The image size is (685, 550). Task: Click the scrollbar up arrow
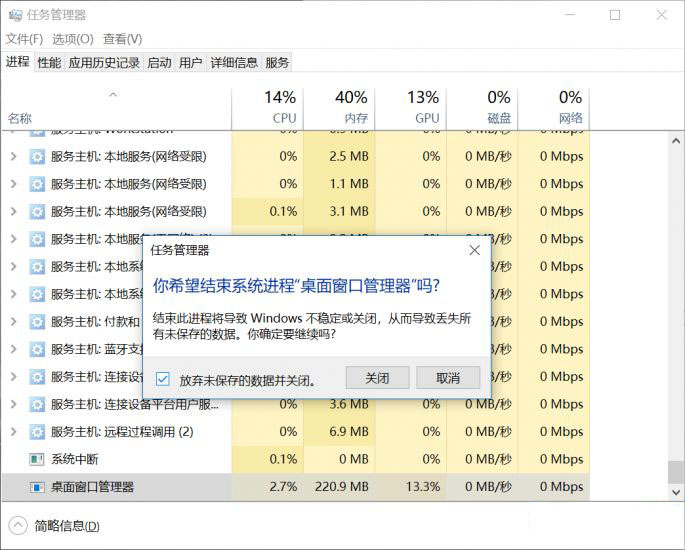click(676, 141)
